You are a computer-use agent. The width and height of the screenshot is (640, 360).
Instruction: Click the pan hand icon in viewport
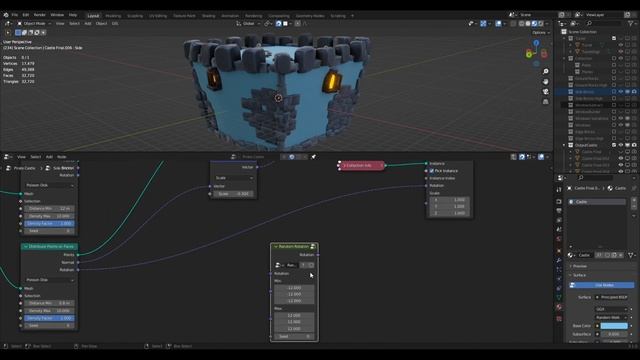click(x=546, y=82)
